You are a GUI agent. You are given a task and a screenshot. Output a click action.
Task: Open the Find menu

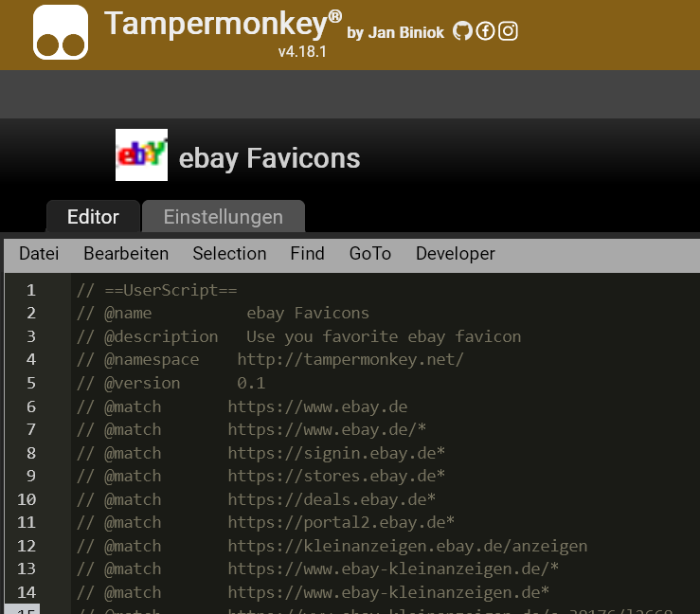pyautogui.click(x=307, y=253)
